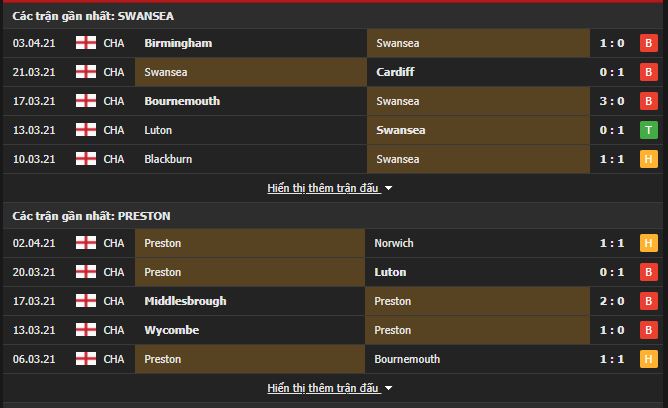Select the Bournemouth team name on 17.03.21 row
This screenshot has height=408, width=668.
tap(182, 101)
